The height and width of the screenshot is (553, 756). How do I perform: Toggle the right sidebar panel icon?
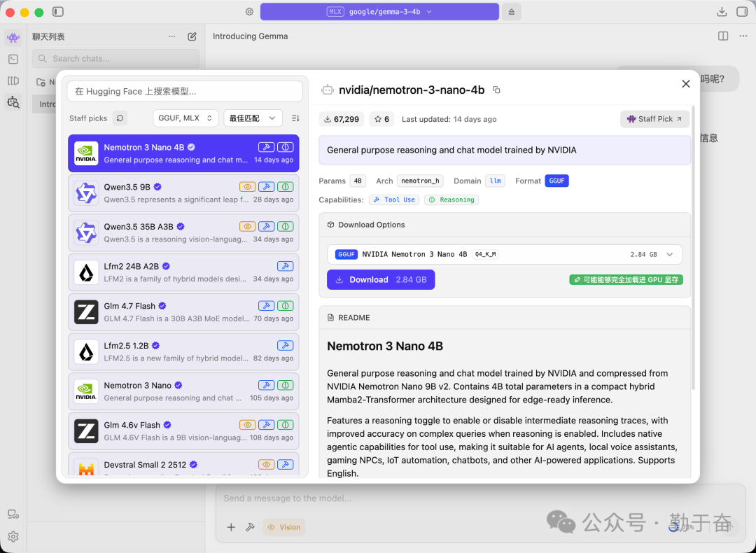pos(742,12)
